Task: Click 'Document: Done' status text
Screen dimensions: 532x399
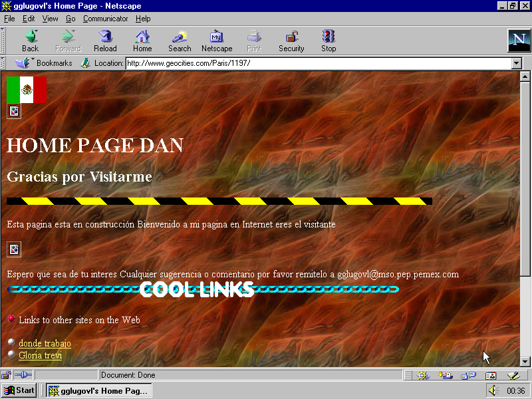Action: coord(128,375)
